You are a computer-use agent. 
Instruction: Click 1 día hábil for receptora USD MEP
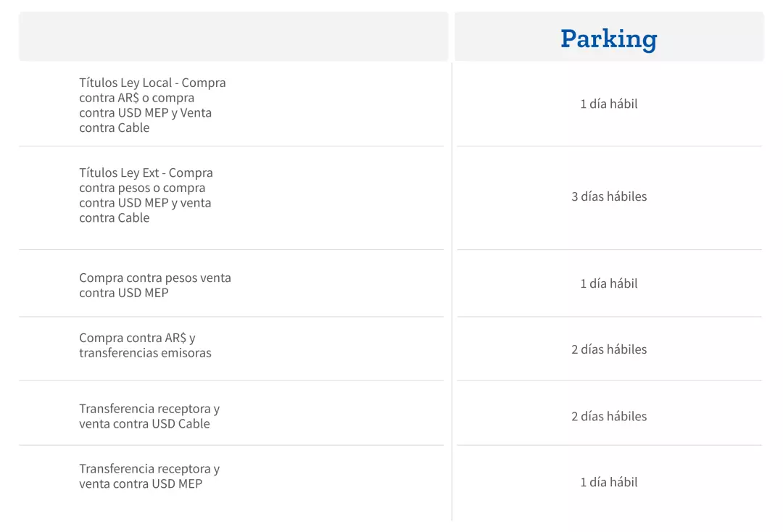(609, 482)
